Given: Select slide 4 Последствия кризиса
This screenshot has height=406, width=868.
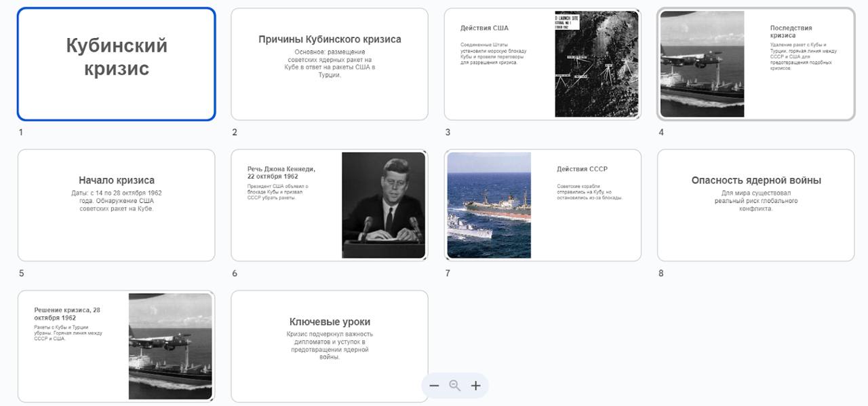Looking at the screenshot, I should pos(756,64).
